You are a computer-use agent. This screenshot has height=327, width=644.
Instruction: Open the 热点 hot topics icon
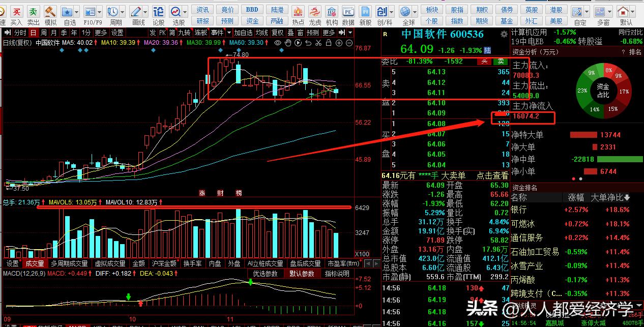click(299, 11)
